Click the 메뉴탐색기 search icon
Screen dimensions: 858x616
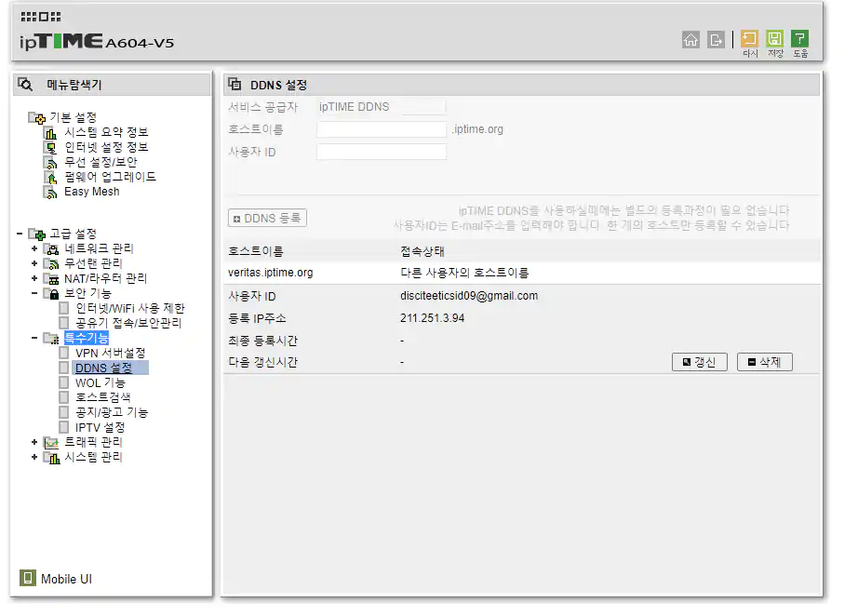pos(25,85)
